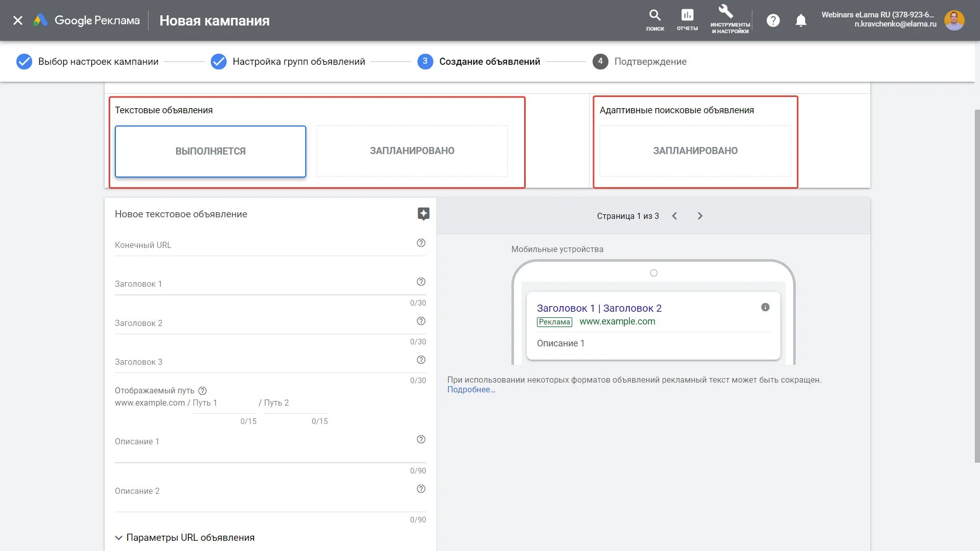The image size is (980, 551).
Task: Click Адаптивные поисковые объявления Запланировано button
Action: coord(695,151)
